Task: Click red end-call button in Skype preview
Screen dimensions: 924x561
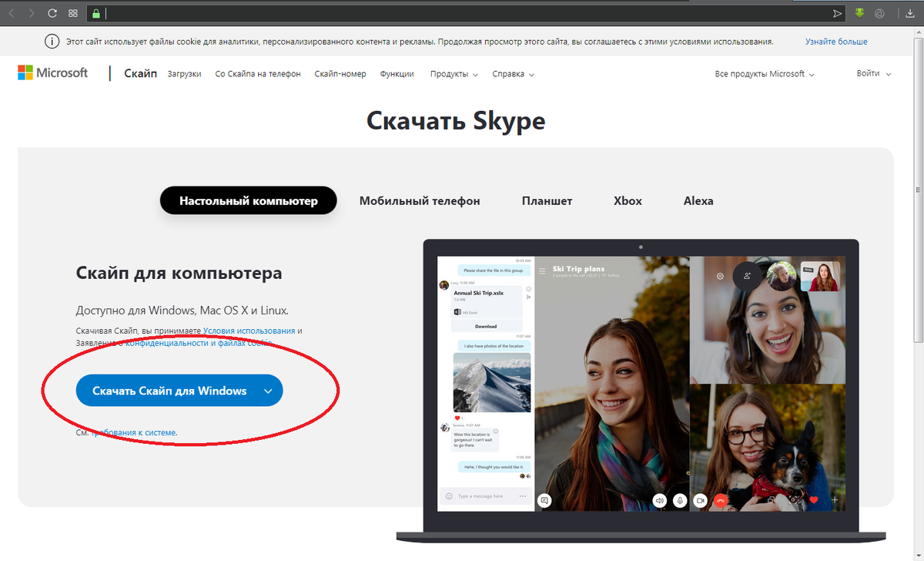Action: point(721,500)
